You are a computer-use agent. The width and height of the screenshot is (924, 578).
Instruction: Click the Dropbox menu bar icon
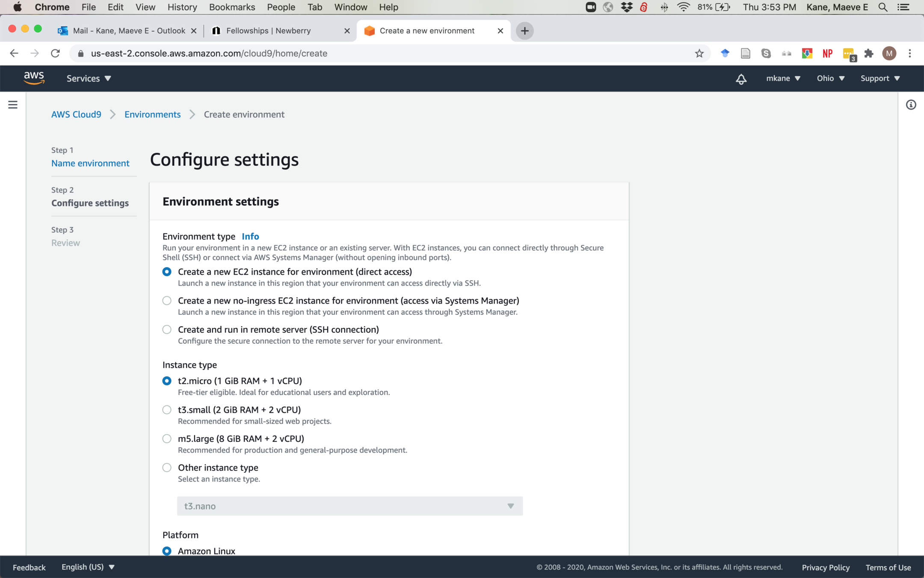coord(627,7)
